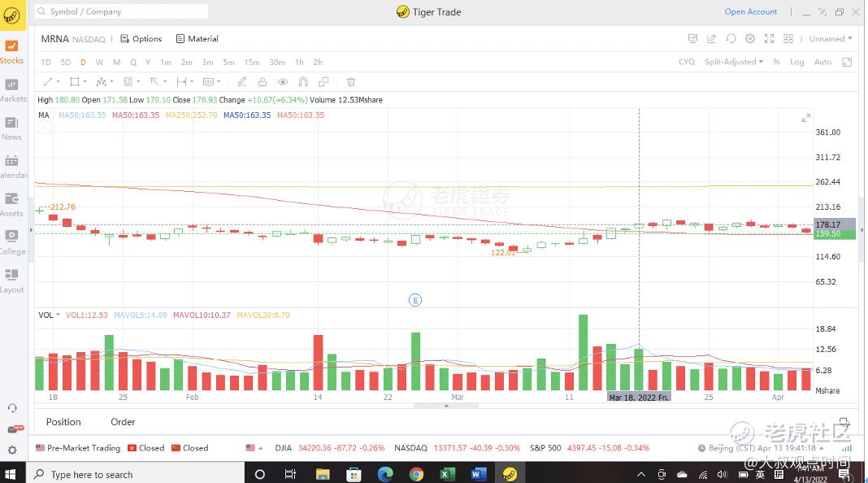Select the line drawing tool

pyautogui.click(x=48, y=82)
